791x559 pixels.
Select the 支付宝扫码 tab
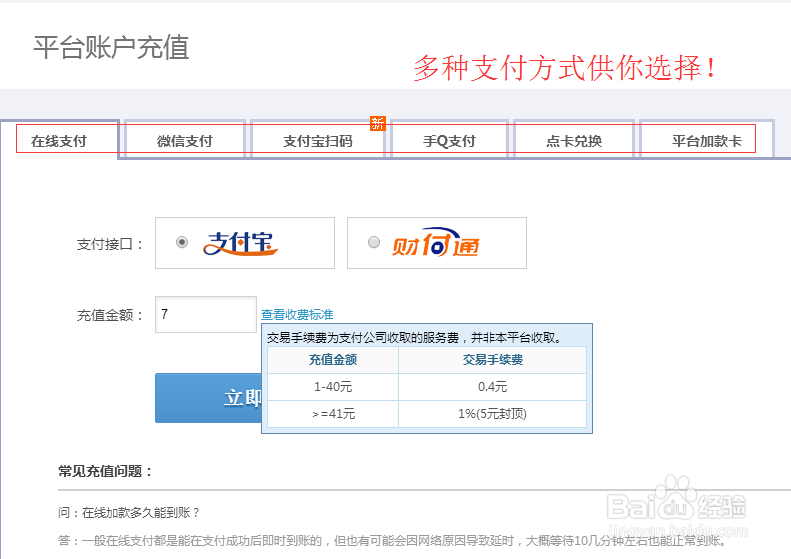[x=318, y=141]
